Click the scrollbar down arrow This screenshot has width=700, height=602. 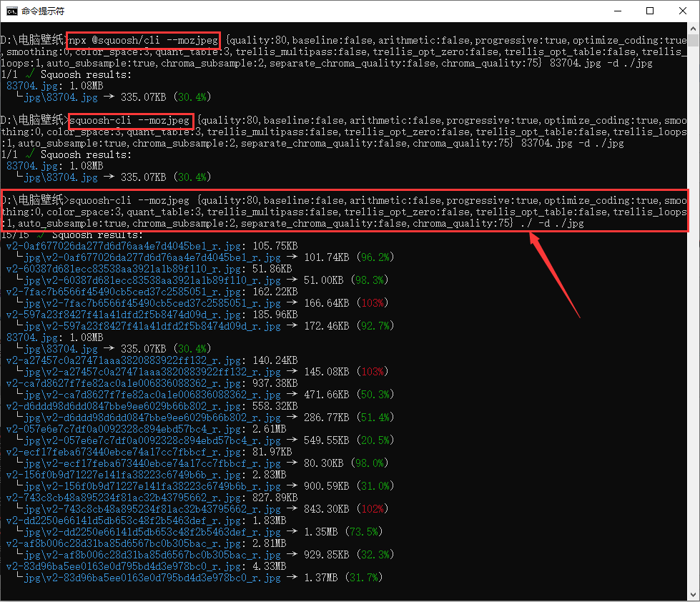click(x=693, y=594)
